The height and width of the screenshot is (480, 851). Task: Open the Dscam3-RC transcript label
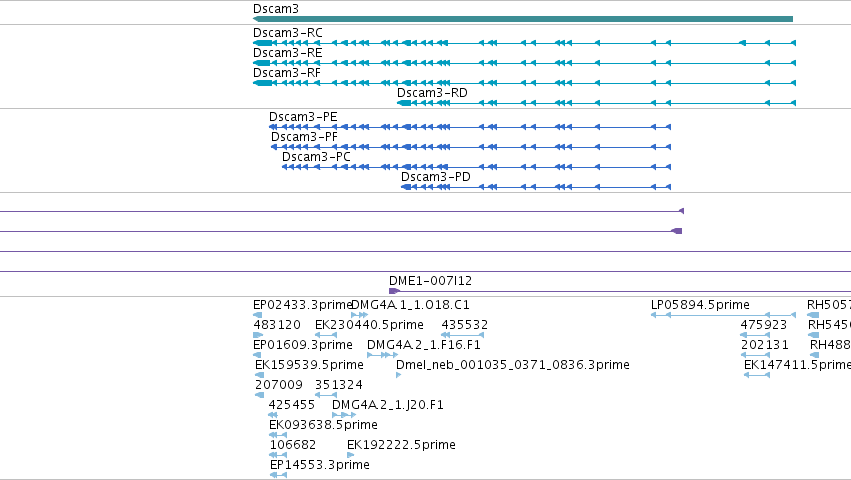288,33
